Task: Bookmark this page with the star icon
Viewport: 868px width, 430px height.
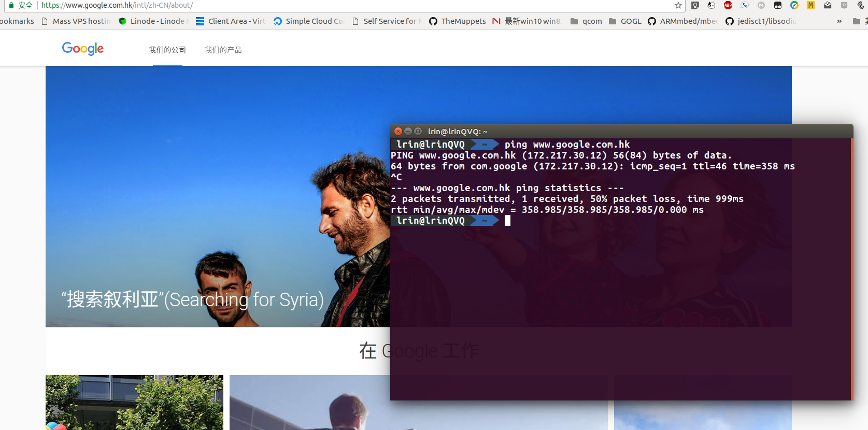Action: pos(678,5)
